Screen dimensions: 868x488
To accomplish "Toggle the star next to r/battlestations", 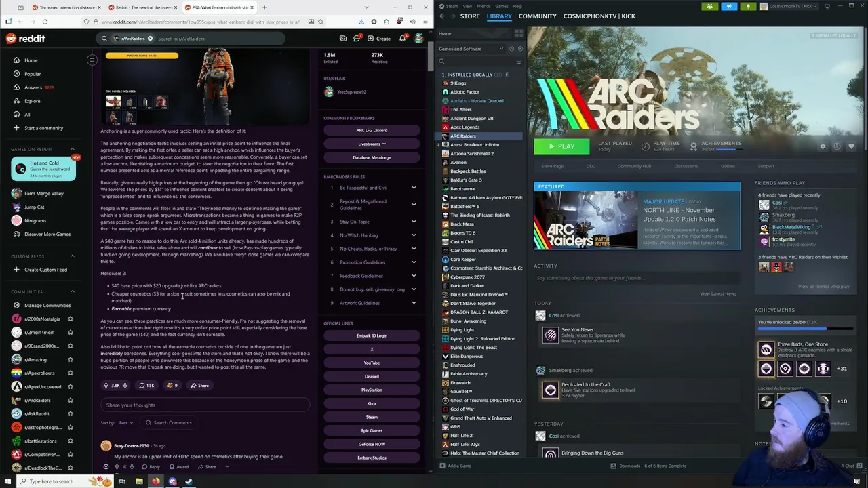I will [70, 441].
